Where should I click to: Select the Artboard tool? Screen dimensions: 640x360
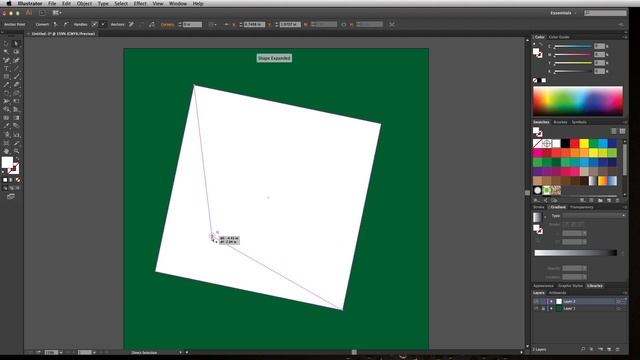[x=7, y=143]
